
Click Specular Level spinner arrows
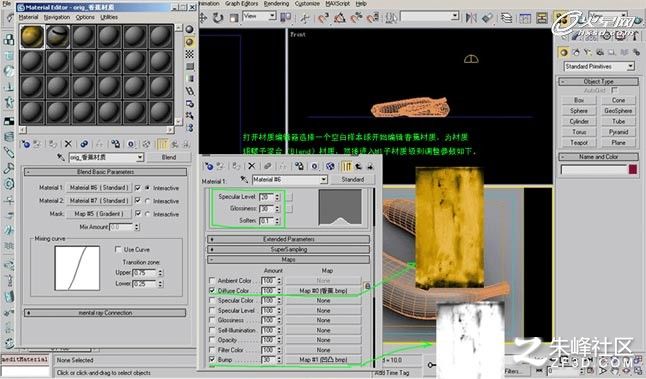click(277, 197)
